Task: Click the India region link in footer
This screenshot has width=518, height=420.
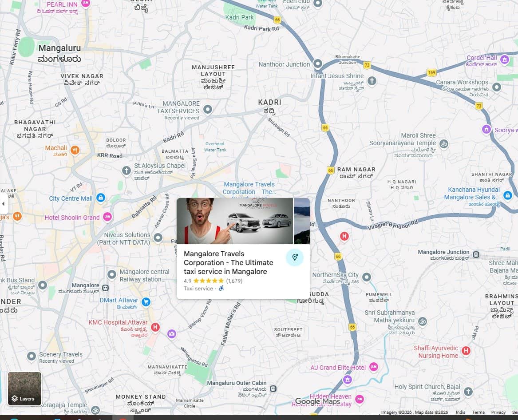Action: (460, 412)
